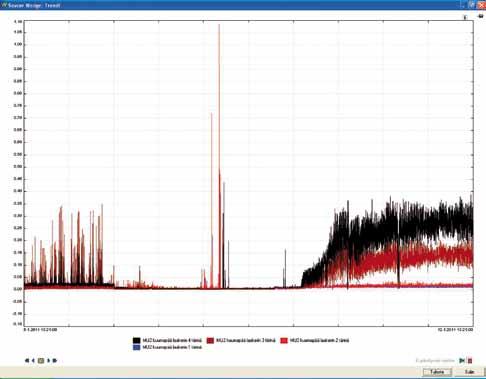Click the small black icon above the chart's right corner
The height and width of the screenshot is (379, 486).
tap(481, 16)
